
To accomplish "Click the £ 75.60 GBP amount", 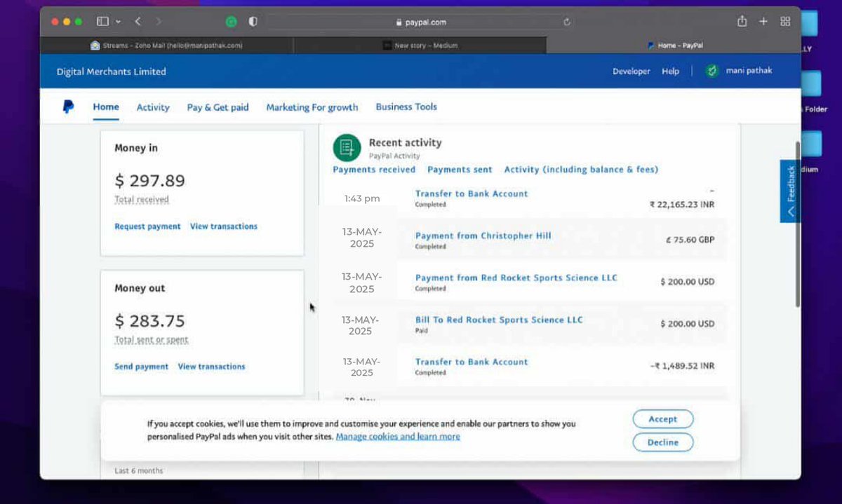I will point(690,240).
